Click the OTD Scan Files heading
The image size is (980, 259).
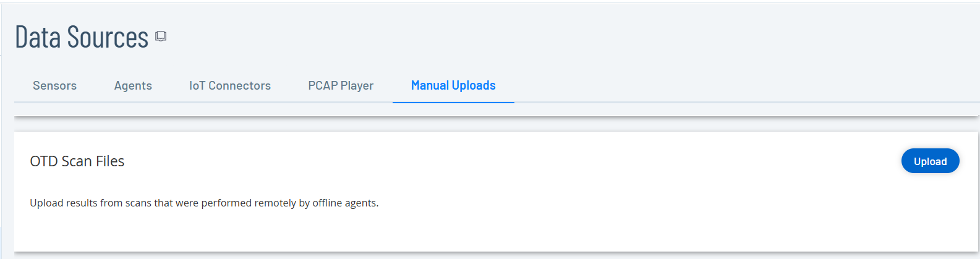[x=77, y=161]
